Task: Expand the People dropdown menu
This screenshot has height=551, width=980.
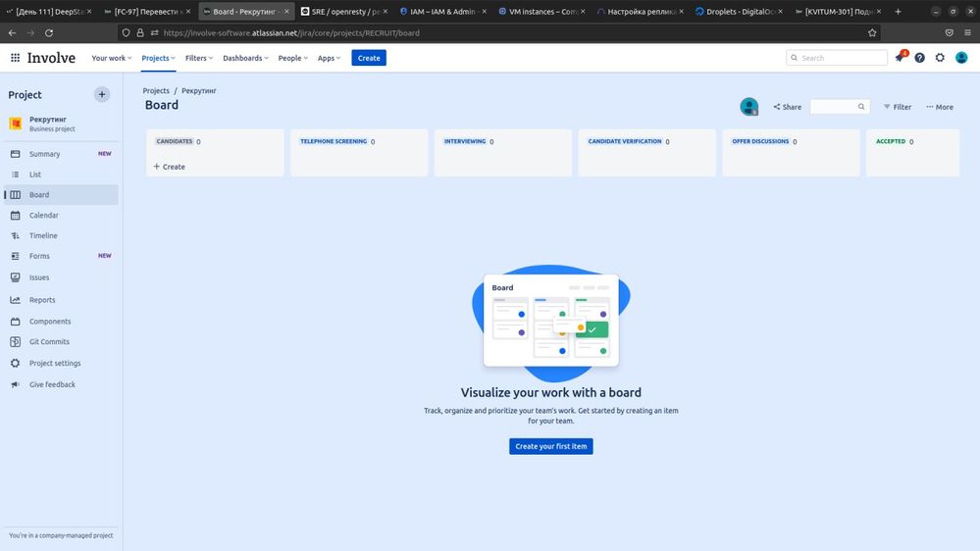Action: tap(292, 58)
